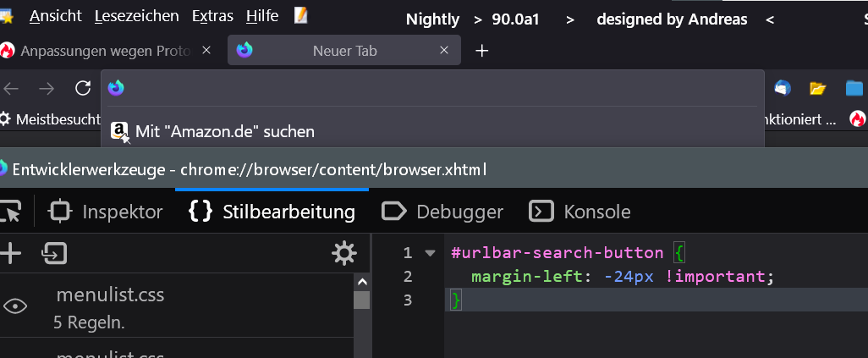Close the Neuer Tab tab
868x358 pixels.
coord(444,51)
